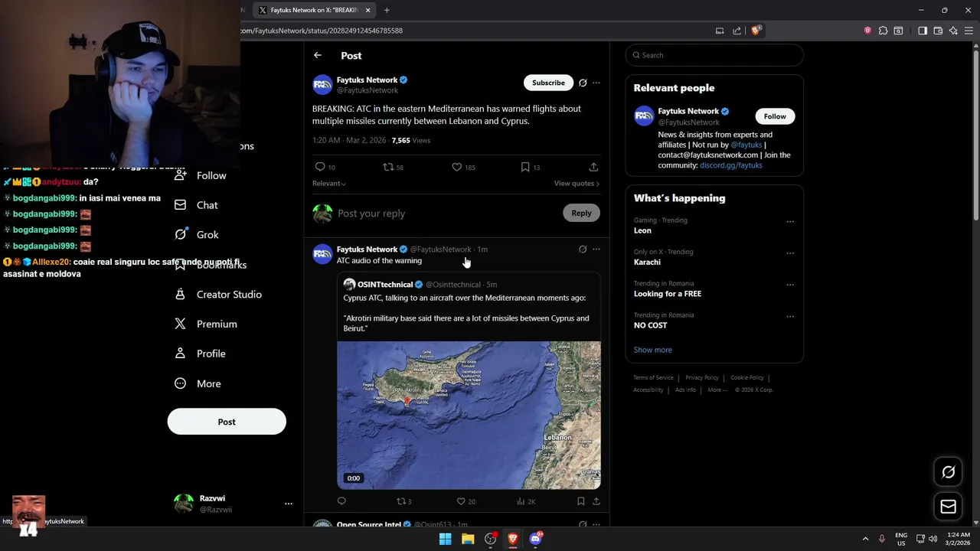The width and height of the screenshot is (980, 551).
Task: Click the reply icon on the main post
Action: coord(320,167)
